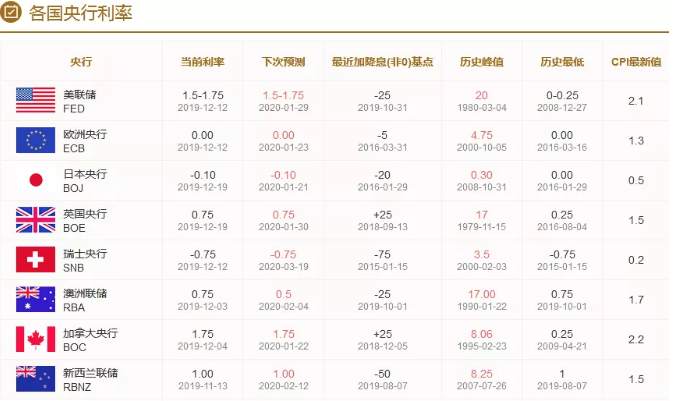Viewport: 685px width, 401px height.
Task: Click RBNZ historical low 1 dated 2019-08-07
Action: pyautogui.click(x=562, y=379)
